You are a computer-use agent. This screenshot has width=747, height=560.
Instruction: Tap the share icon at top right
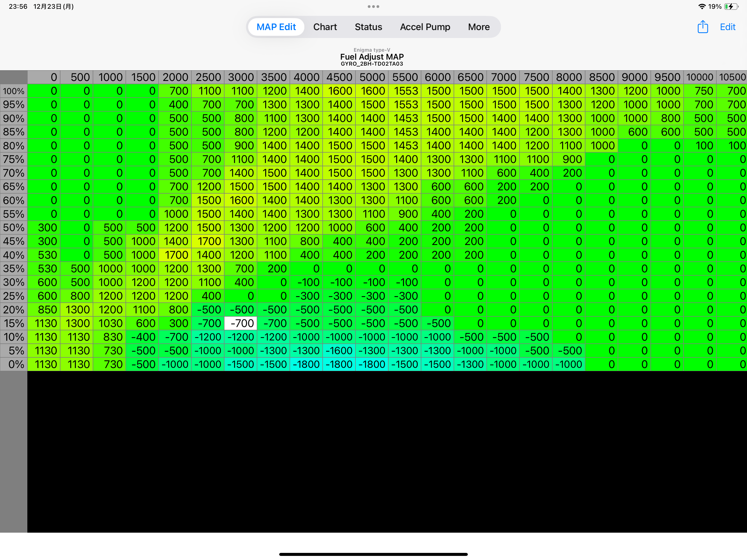coord(702,27)
